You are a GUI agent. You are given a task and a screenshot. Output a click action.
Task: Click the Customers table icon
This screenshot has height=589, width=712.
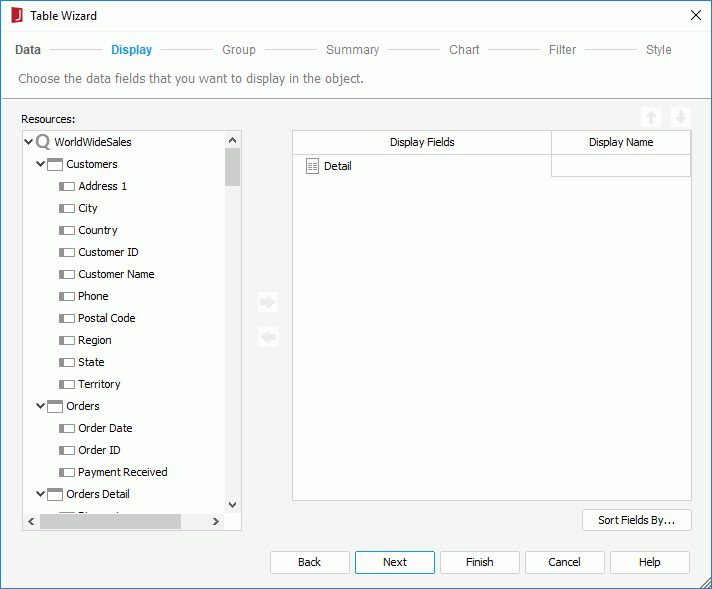click(x=55, y=164)
